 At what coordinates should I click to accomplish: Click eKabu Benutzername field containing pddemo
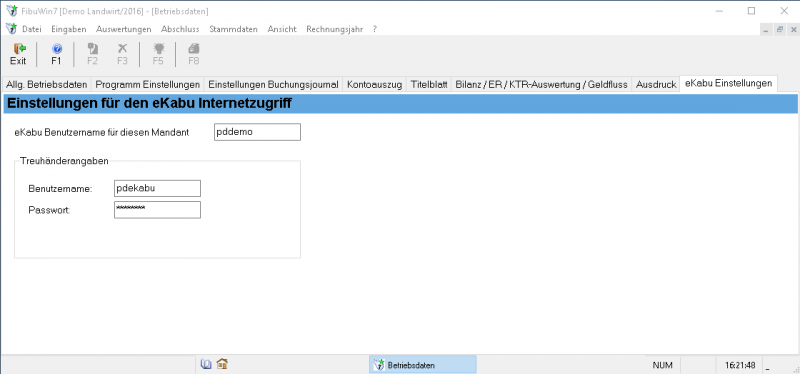pos(257,132)
